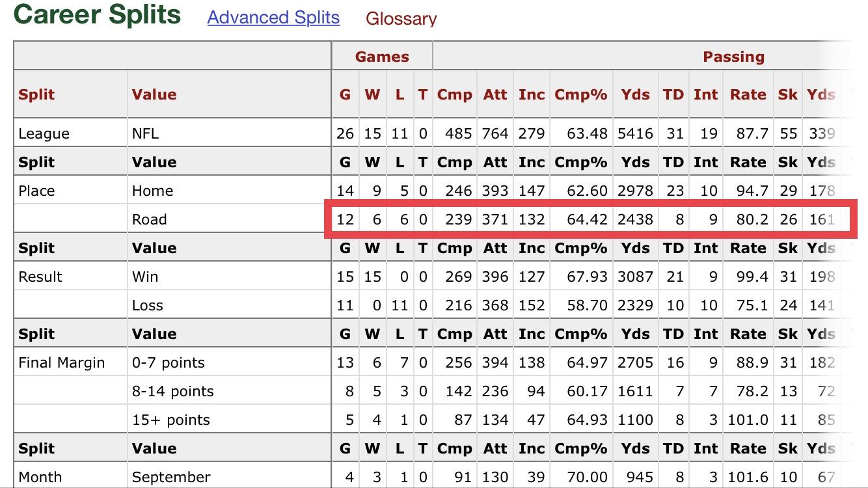
Task: Click the Passing group header
Action: click(733, 57)
